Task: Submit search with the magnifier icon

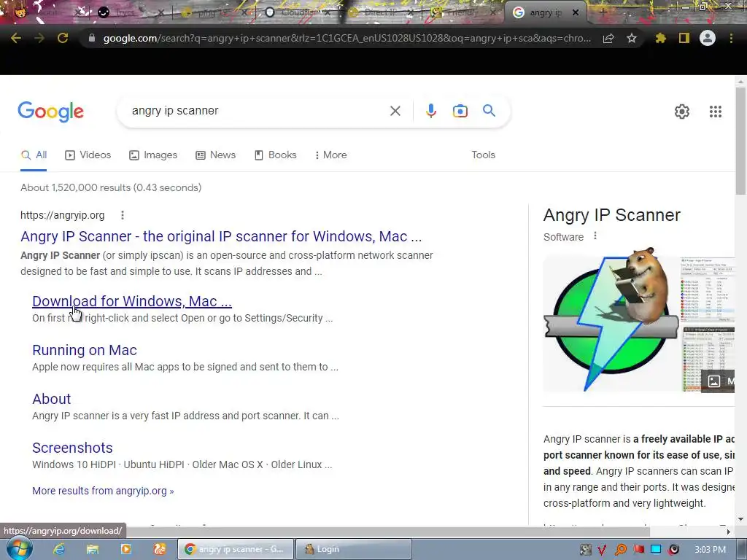Action: [489, 111]
